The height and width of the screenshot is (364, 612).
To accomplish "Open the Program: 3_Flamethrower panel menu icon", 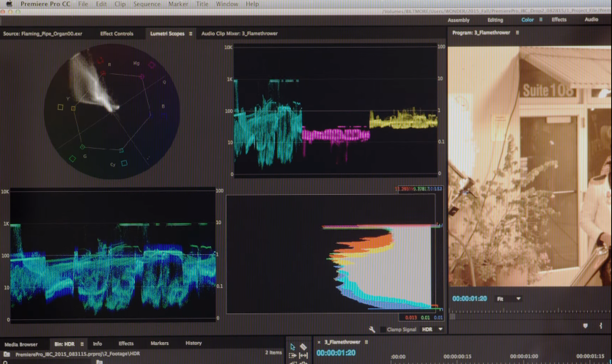I will click(x=517, y=33).
